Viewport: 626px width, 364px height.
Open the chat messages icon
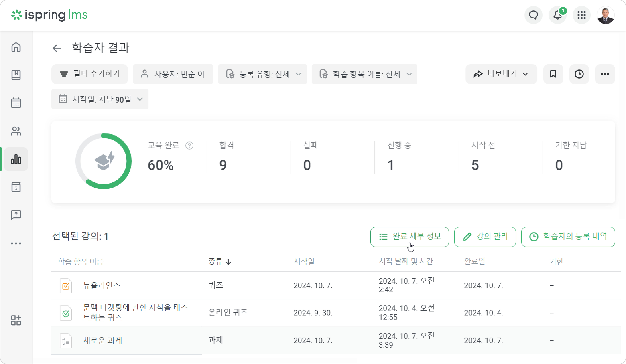point(533,15)
